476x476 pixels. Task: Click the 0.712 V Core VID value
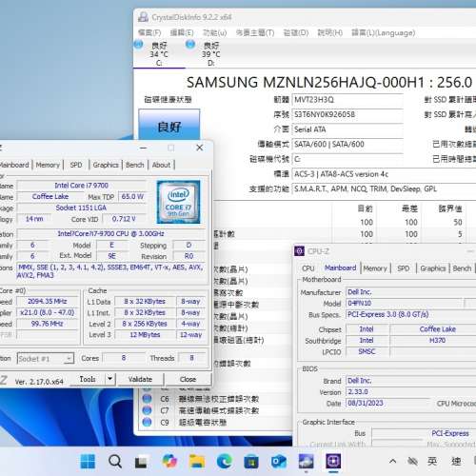pyautogui.click(x=124, y=219)
